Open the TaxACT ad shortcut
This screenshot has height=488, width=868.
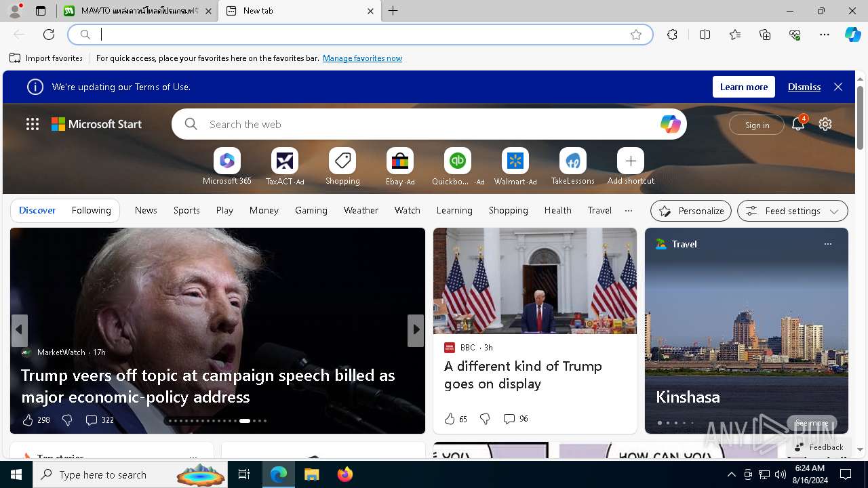(x=285, y=167)
